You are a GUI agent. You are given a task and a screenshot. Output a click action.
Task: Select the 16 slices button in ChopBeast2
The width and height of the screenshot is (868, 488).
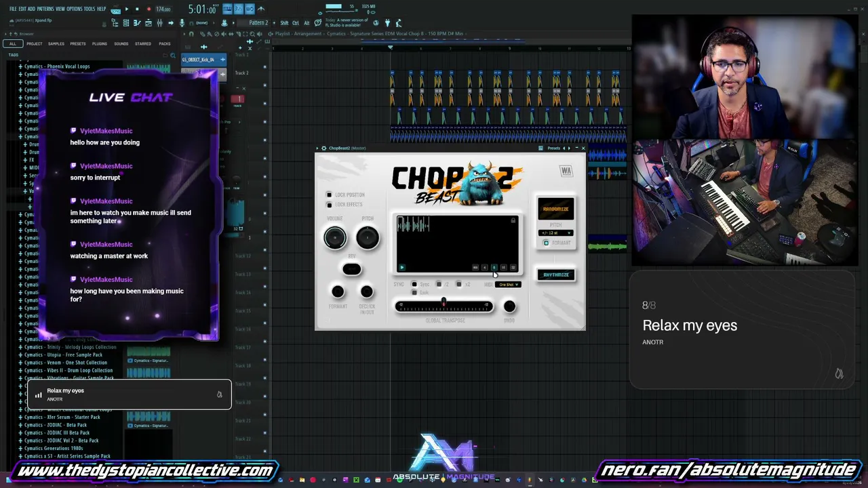(503, 268)
